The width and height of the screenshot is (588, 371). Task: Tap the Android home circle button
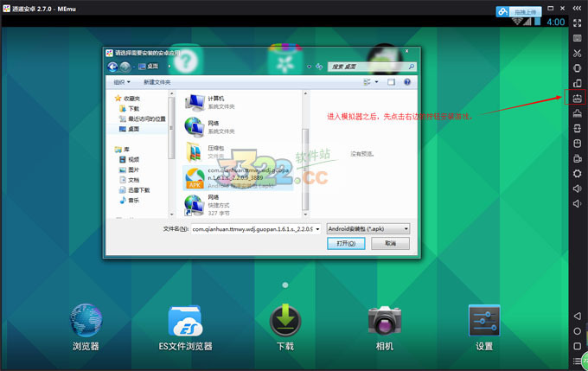tap(577, 331)
